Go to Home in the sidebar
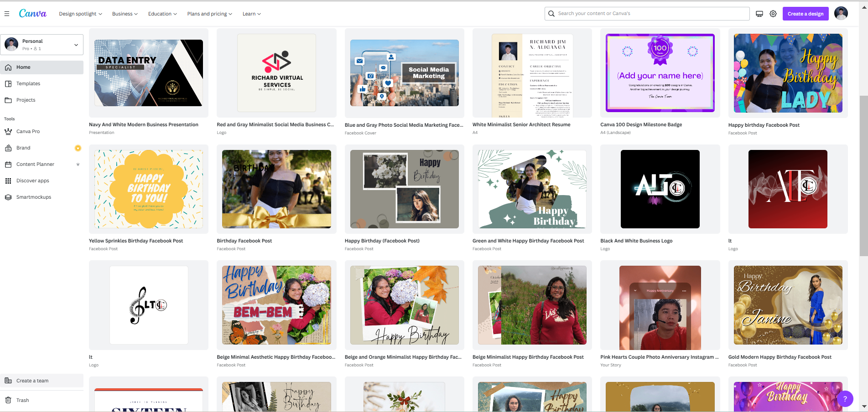 tap(42, 67)
